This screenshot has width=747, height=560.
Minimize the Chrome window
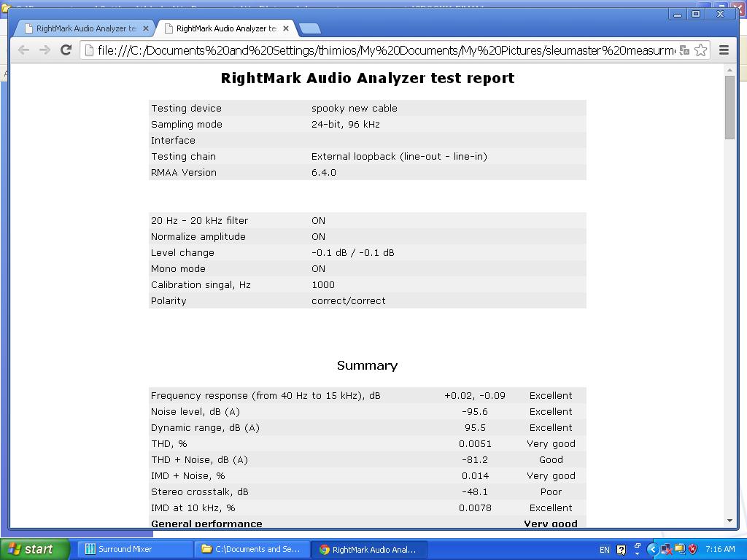[678, 15]
